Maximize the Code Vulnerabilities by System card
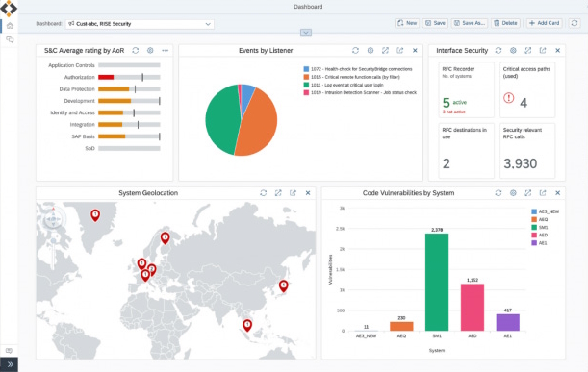The width and height of the screenshot is (588, 372). pyautogui.click(x=528, y=193)
